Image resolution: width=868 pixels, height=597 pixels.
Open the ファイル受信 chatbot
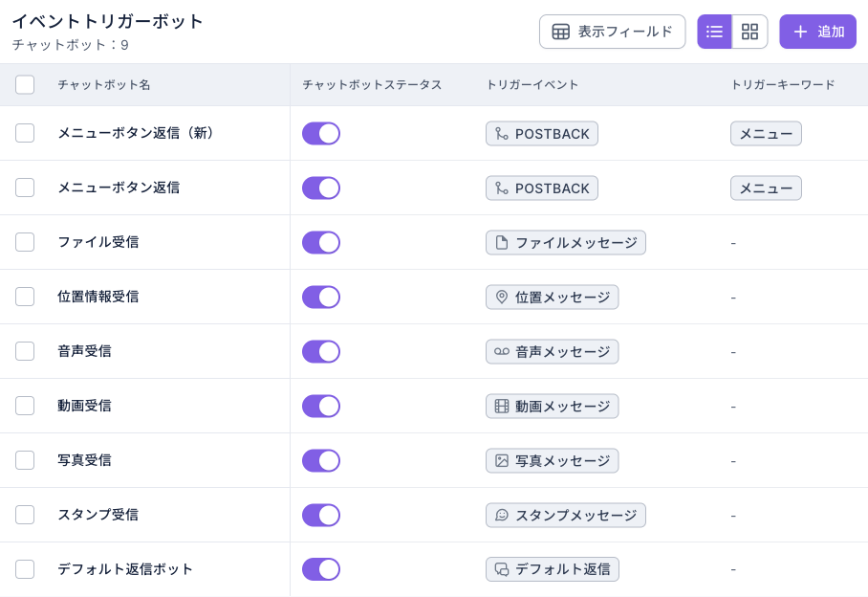tap(98, 242)
